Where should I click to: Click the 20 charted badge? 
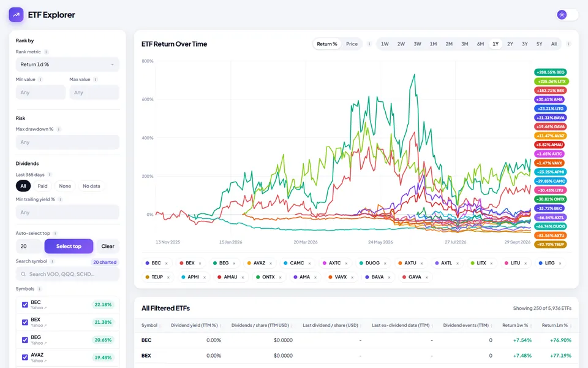click(105, 262)
